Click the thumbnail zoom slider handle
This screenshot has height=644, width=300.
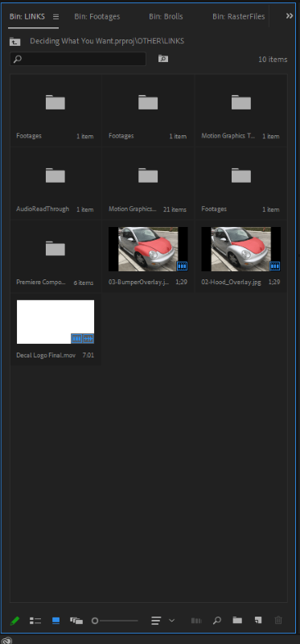click(x=95, y=621)
